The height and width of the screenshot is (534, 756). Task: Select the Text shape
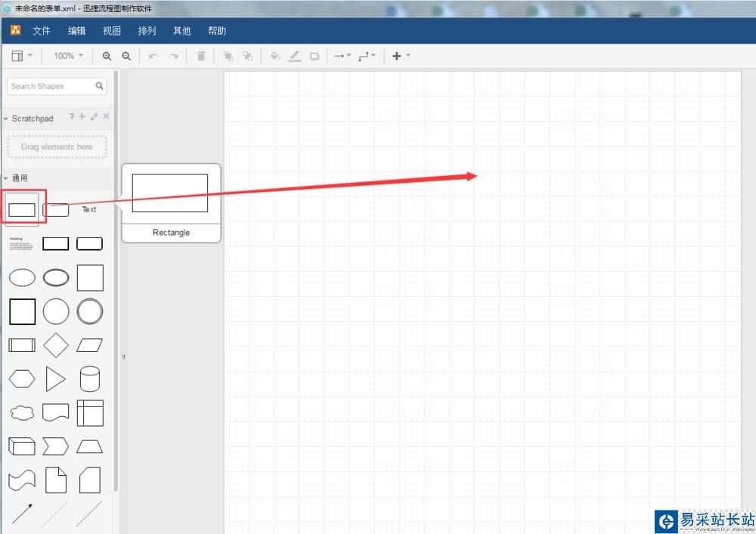click(89, 209)
